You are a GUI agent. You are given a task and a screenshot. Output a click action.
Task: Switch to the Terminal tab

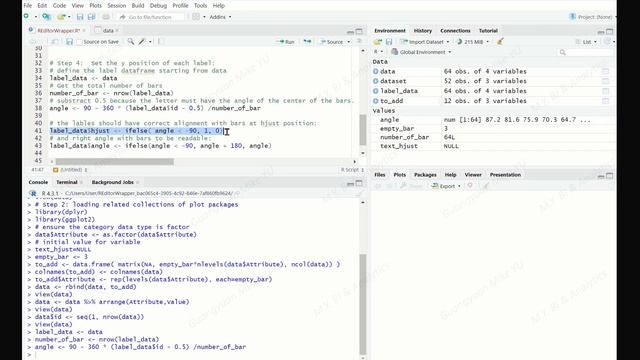[x=67, y=182]
